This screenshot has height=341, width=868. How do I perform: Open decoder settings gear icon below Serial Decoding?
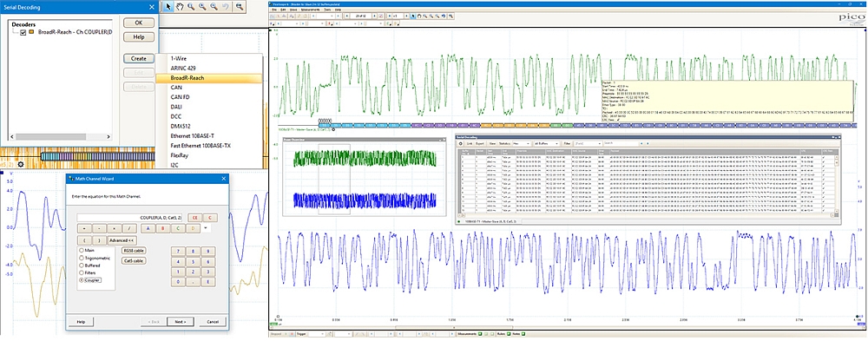coord(21,164)
